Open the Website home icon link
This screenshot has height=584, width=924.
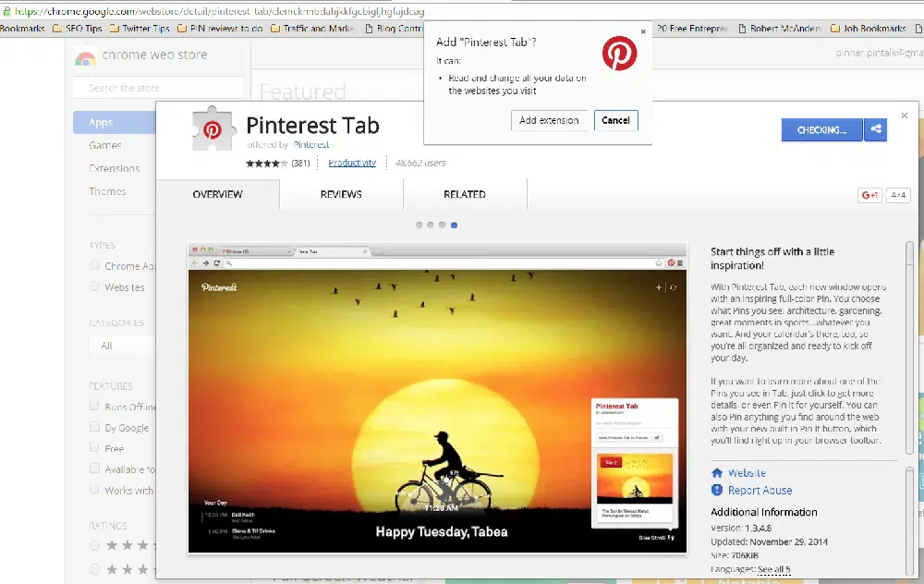coord(717,473)
